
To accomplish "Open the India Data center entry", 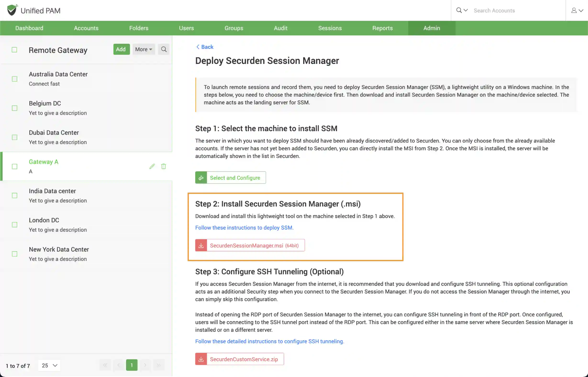I will tap(86, 195).
